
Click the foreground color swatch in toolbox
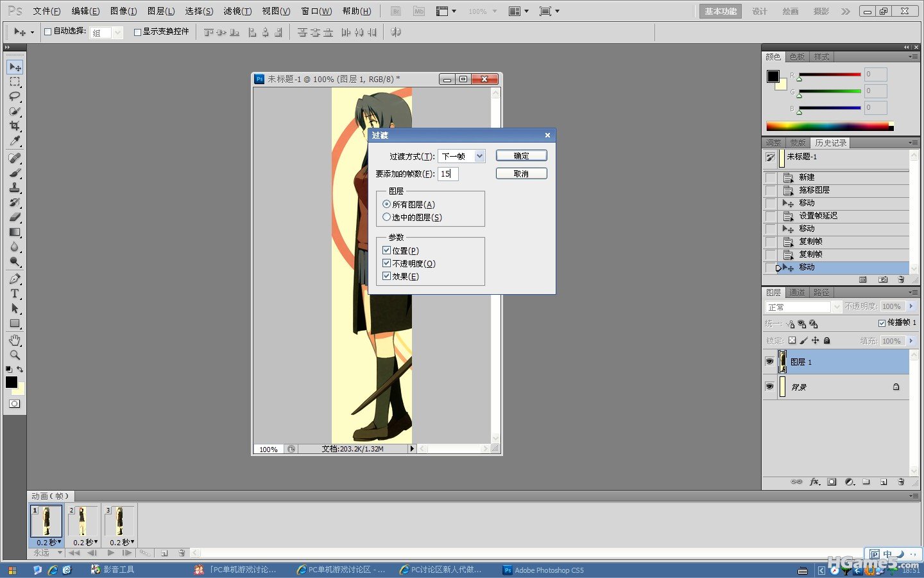[12, 382]
